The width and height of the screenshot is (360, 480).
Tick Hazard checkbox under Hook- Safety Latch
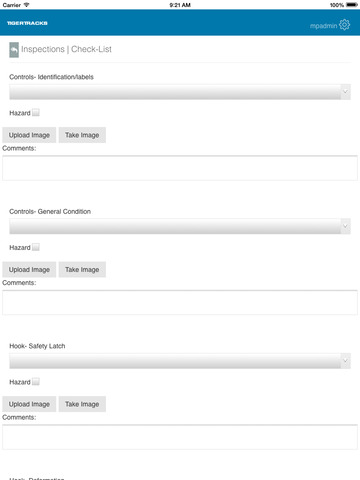[x=36, y=381]
